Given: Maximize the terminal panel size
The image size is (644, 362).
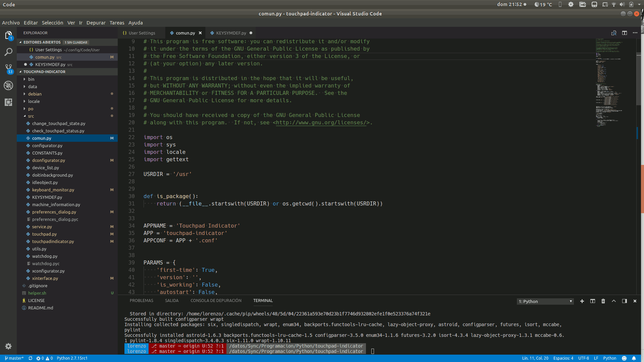Looking at the screenshot, I should (x=614, y=301).
